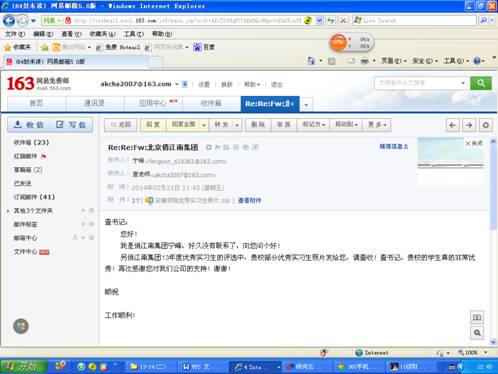498x374 pixels.
Task: Close the advertisement panel with 关闭
Action: point(474,143)
